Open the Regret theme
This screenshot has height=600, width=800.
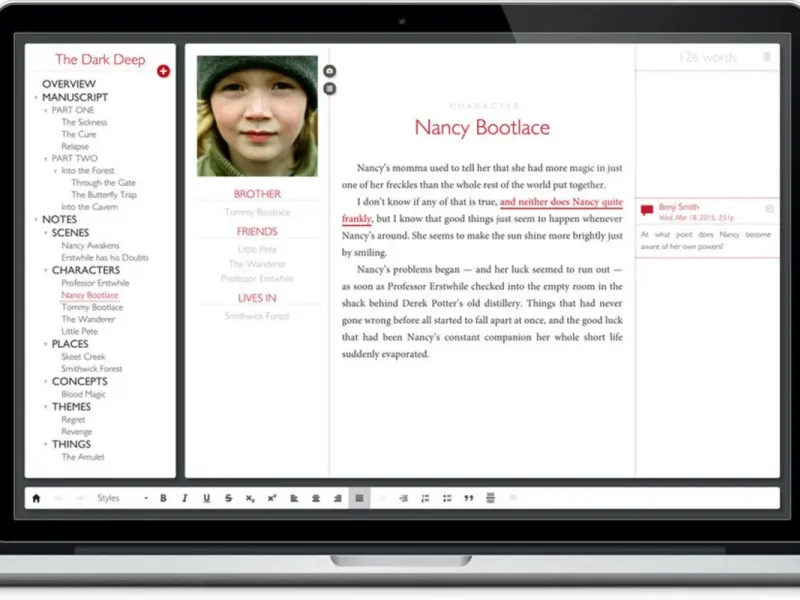point(73,419)
